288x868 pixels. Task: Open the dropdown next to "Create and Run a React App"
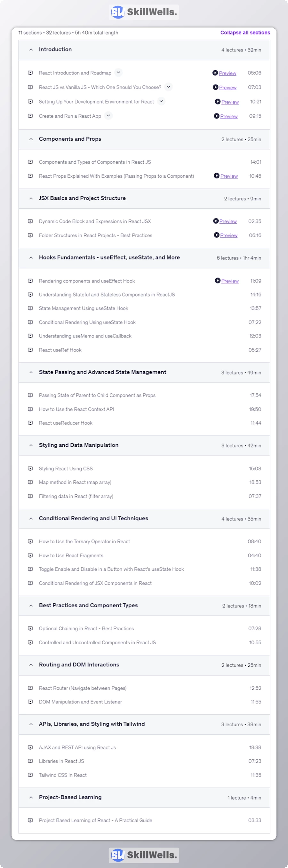(x=108, y=116)
